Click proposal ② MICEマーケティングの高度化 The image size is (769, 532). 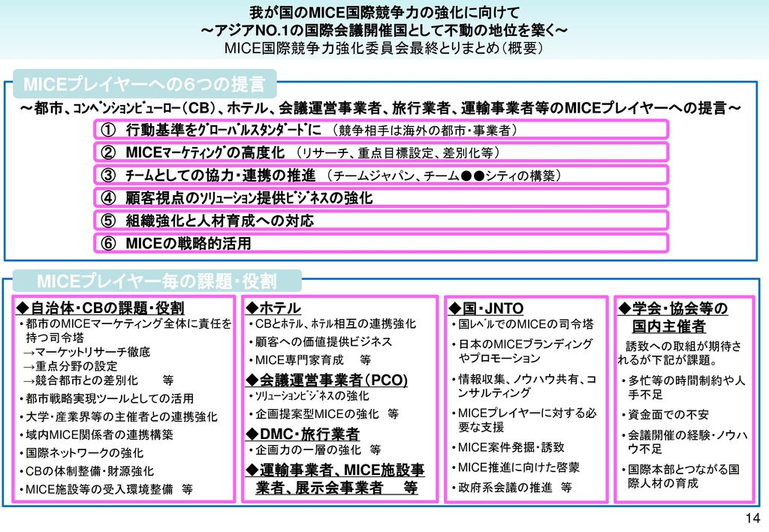pyautogui.click(x=381, y=152)
